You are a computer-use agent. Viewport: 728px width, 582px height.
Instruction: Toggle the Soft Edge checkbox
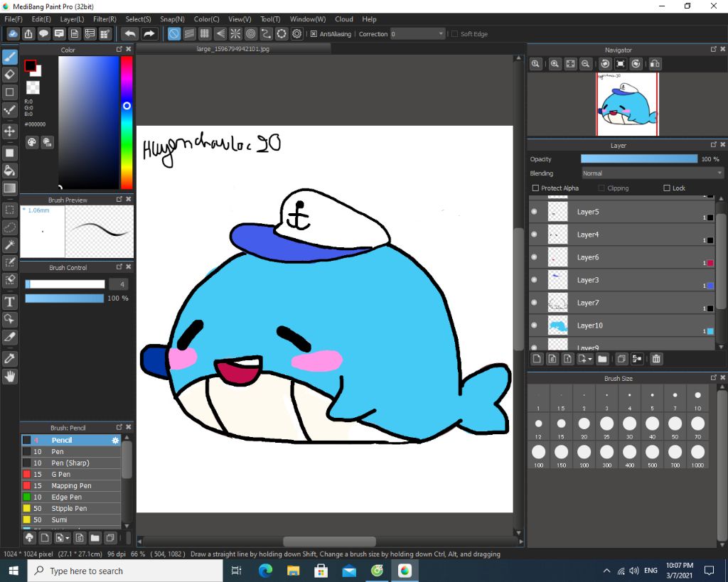(x=454, y=34)
